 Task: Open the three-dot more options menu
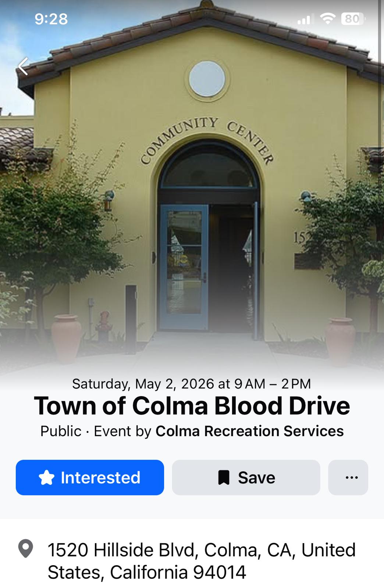click(348, 477)
